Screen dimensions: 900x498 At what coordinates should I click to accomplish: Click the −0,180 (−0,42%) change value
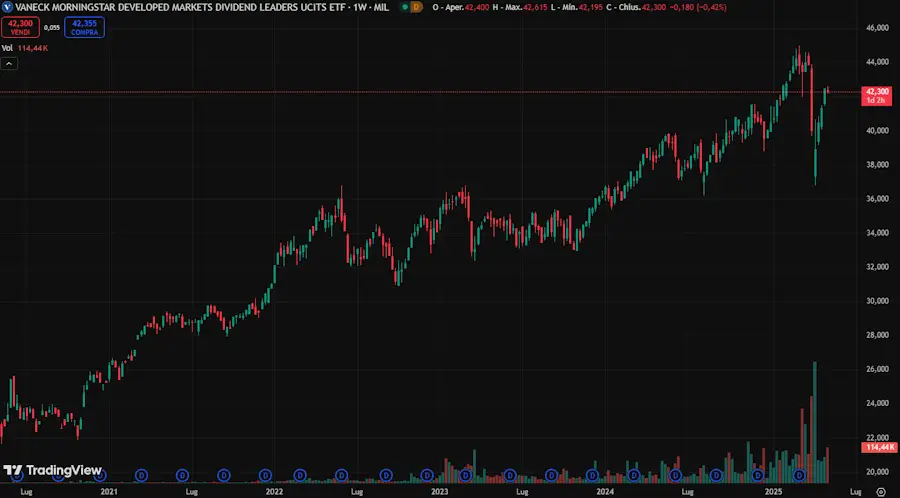point(698,7)
